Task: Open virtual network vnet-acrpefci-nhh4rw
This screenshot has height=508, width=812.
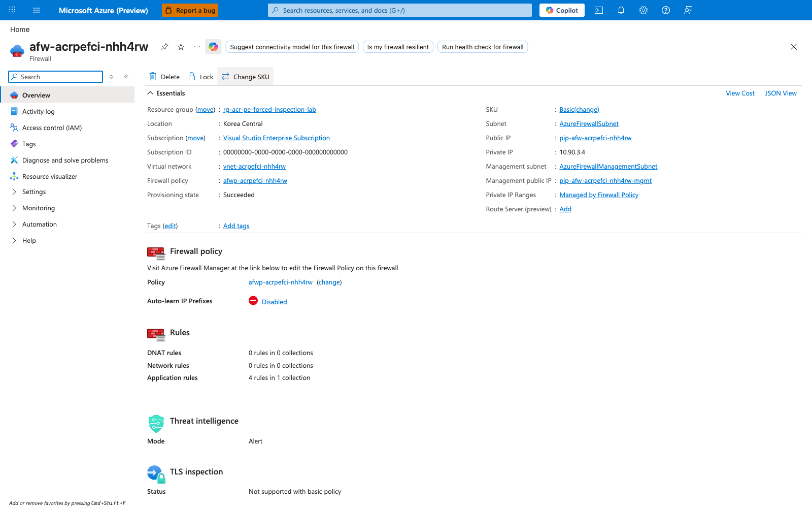Action: click(254, 166)
